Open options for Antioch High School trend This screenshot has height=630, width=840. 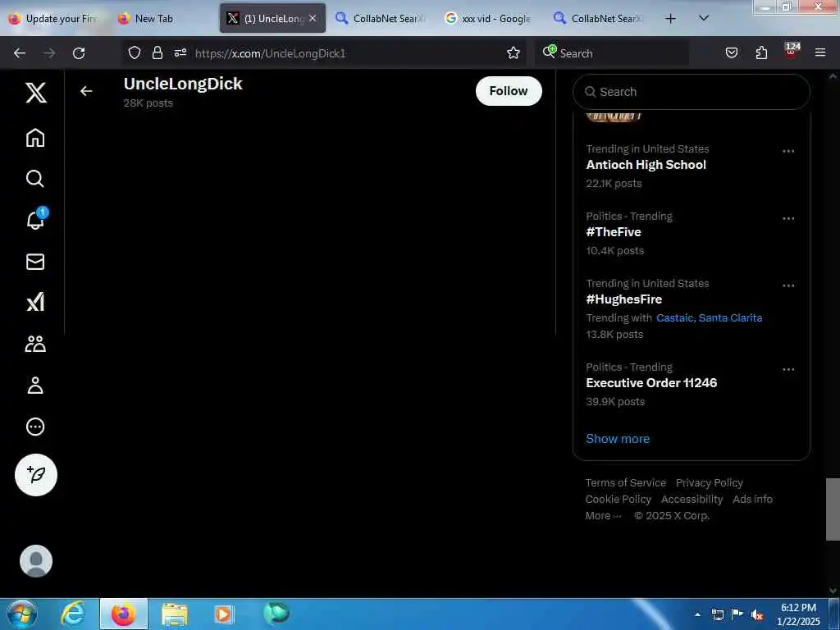[x=788, y=151]
